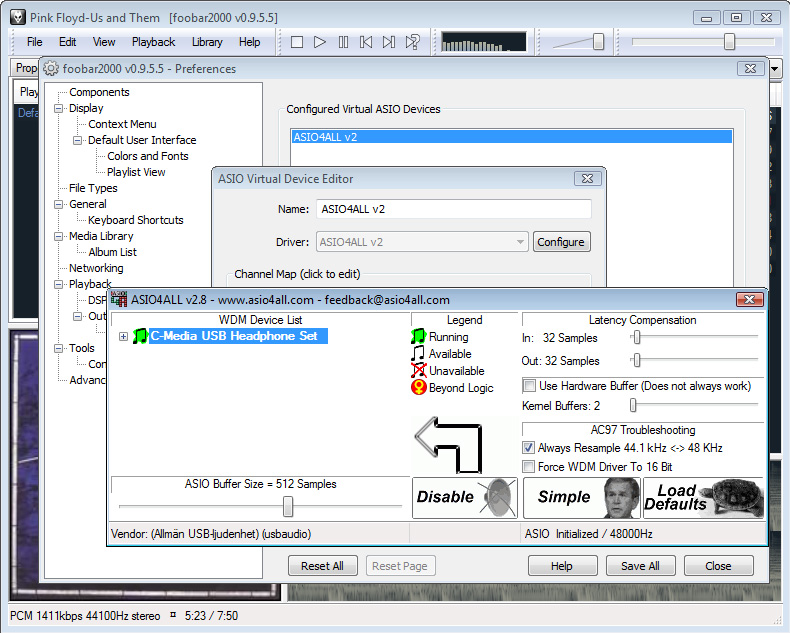The width and height of the screenshot is (790, 633).
Task: Select Playlist View tree item
Action: [x=136, y=172]
